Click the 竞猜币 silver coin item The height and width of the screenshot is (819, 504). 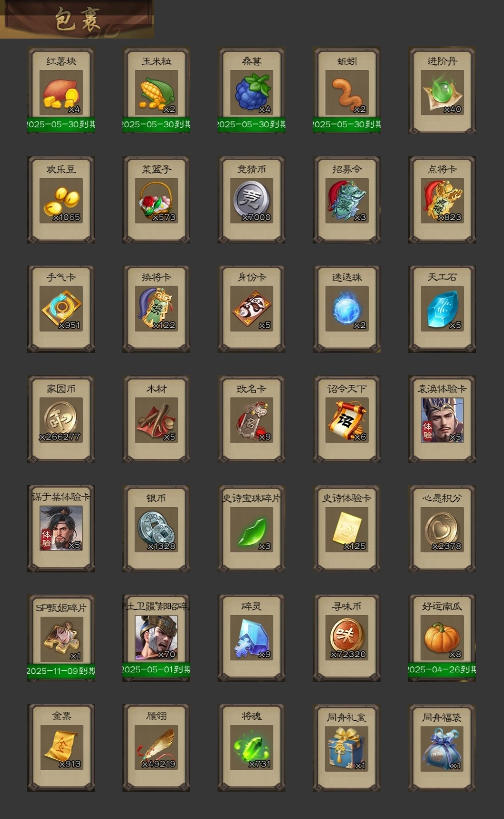(251, 200)
